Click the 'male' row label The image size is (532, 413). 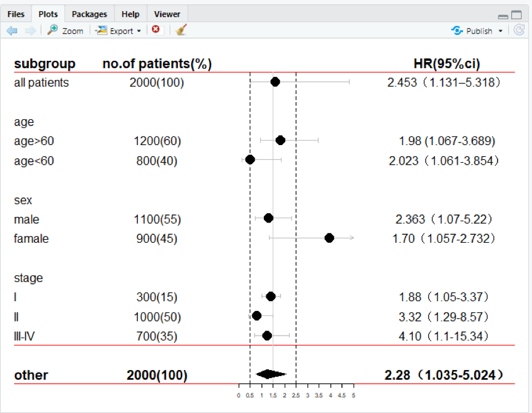(x=26, y=219)
